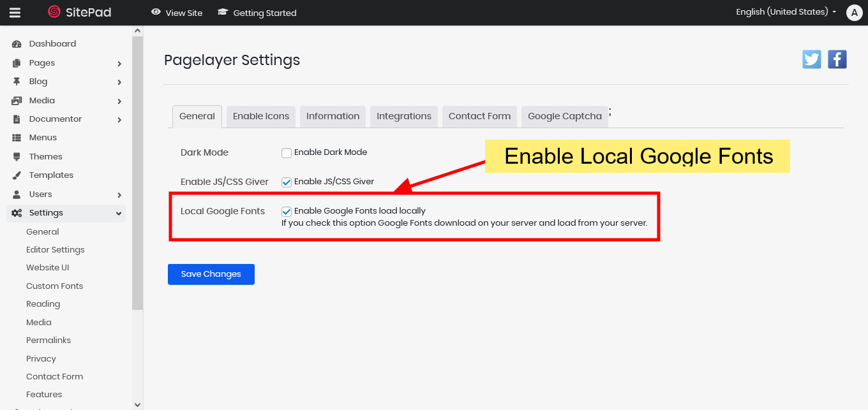Viewport: 868px width, 410px height.
Task: Click the sidebar scrollbar thumb
Action: click(138, 173)
